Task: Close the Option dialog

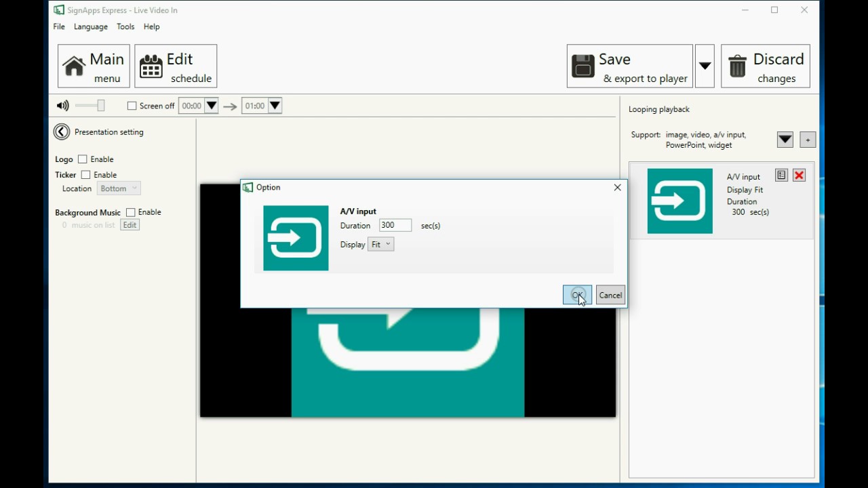Action: point(617,188)
